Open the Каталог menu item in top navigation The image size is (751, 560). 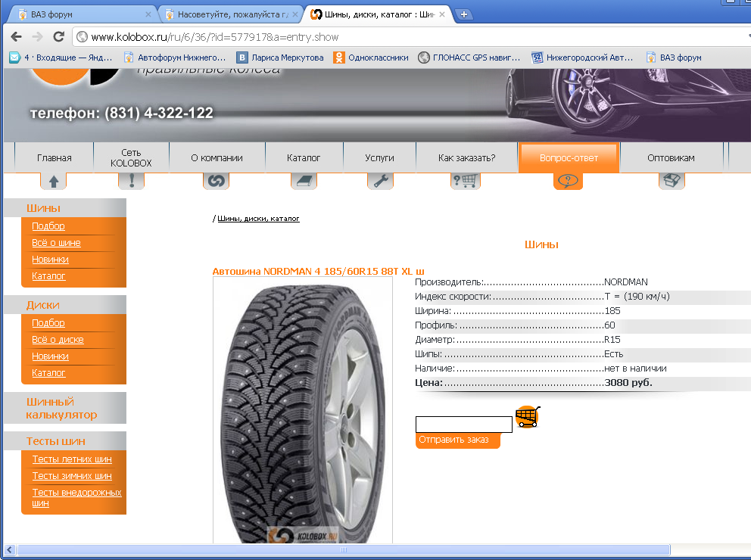coord(304,157)
